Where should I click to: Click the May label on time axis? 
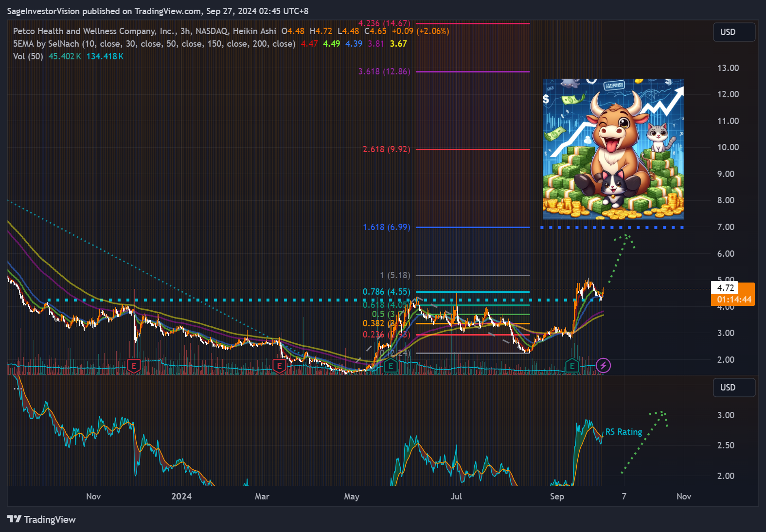tap(352, 497)
